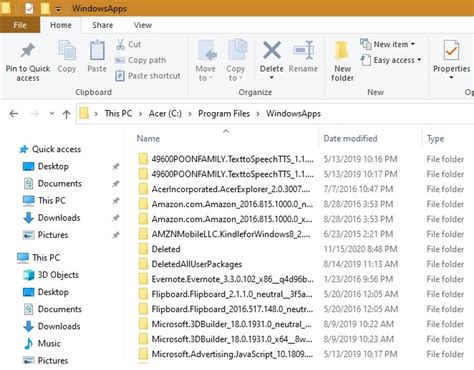Open pinned Desktop under Quick access

pos(46,166)
